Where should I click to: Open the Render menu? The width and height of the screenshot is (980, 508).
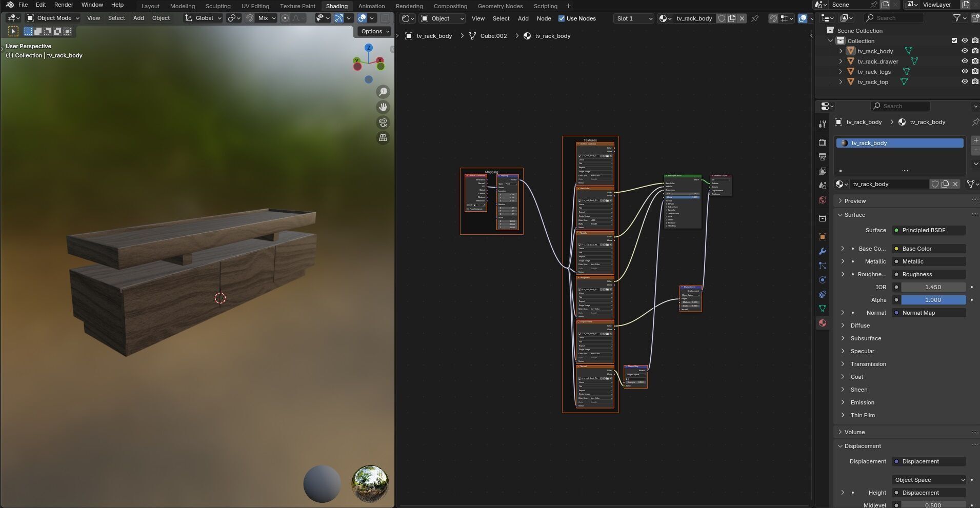64,5
